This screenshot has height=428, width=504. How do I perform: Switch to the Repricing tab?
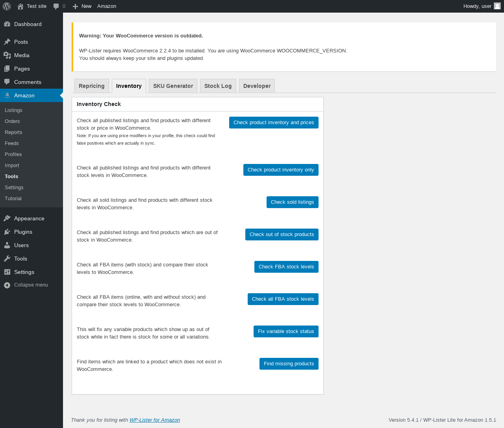(x=92, y=86)
